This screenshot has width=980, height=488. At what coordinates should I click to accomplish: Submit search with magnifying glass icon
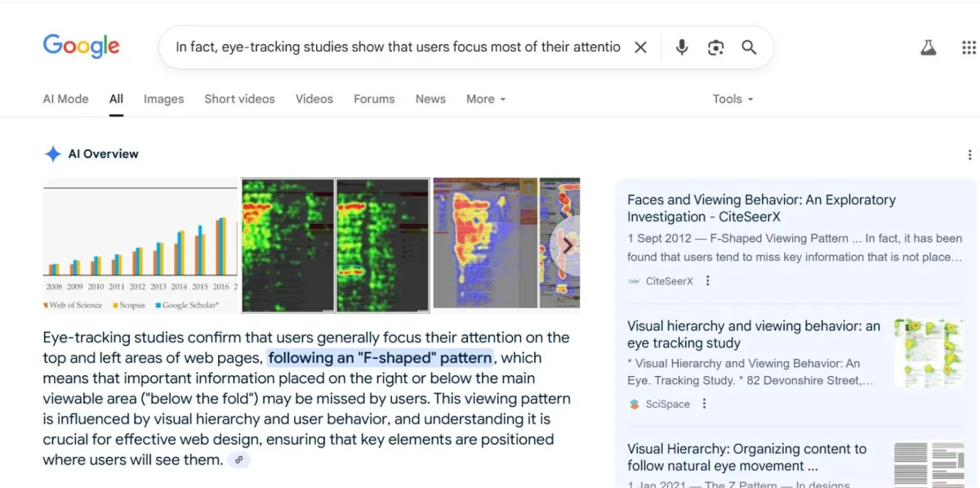click(x=749, y=47)
